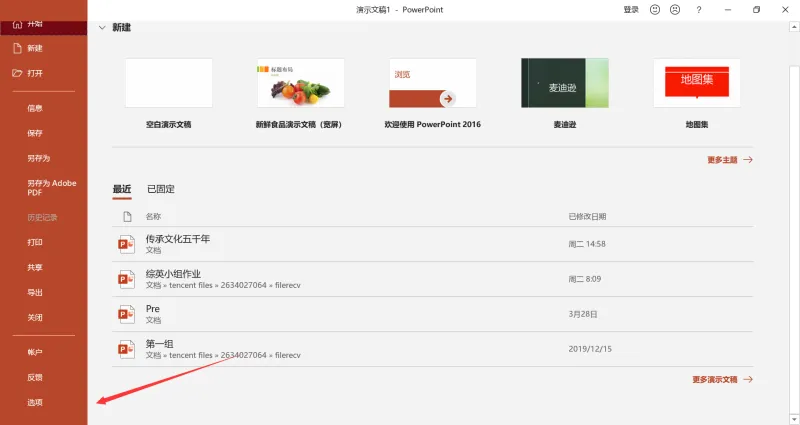Click the scrollbar down arrow

(794, 419)
